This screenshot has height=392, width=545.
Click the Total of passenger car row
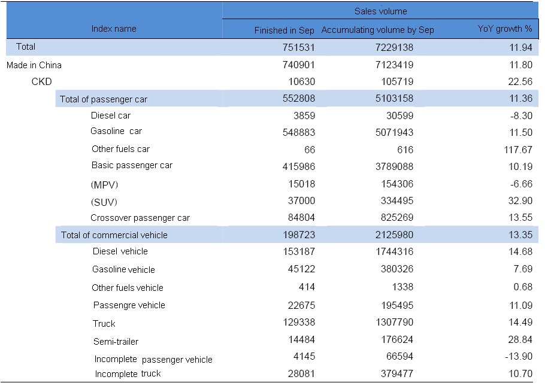click(x=104, y=99)
